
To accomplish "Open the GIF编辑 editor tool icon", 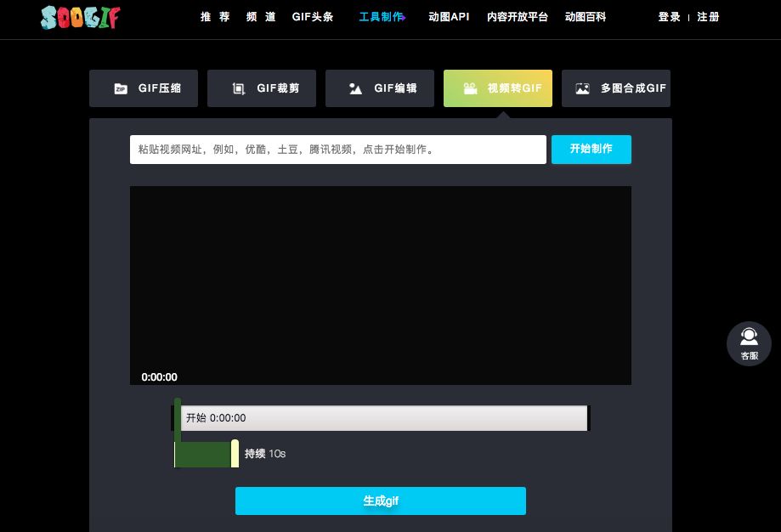I will point(356,88).
